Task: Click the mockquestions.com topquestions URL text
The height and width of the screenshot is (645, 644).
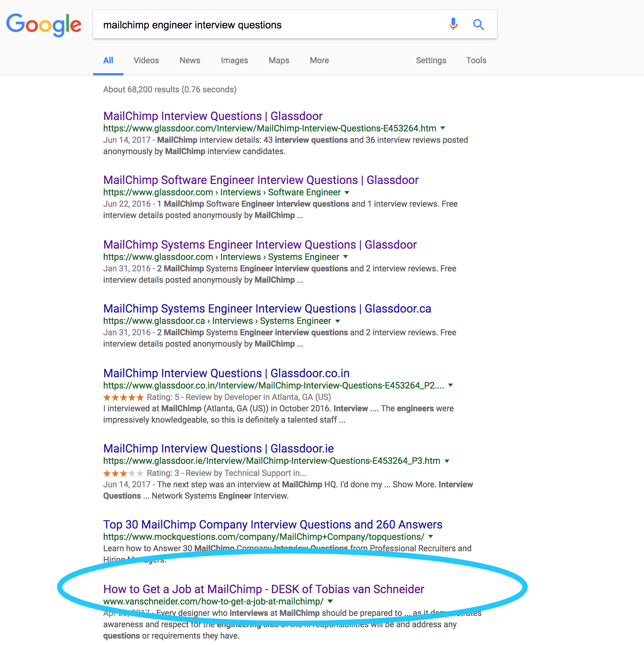Action: 264,537
